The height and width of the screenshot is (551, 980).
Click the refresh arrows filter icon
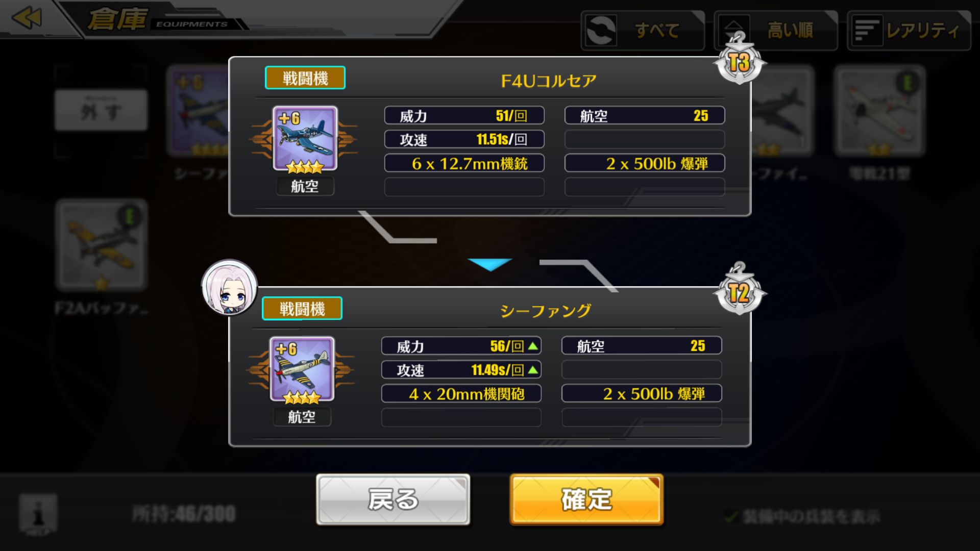tap(601, 31)
